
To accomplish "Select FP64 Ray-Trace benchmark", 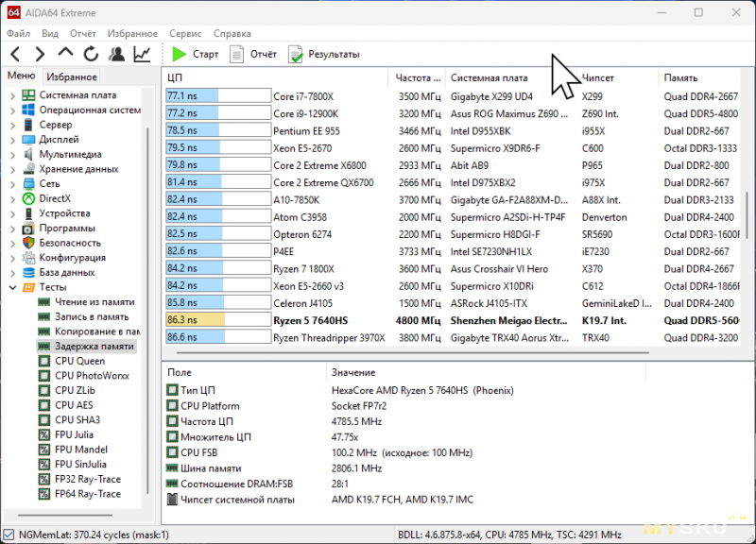I will pyautogui.click(x=88, y=494).
